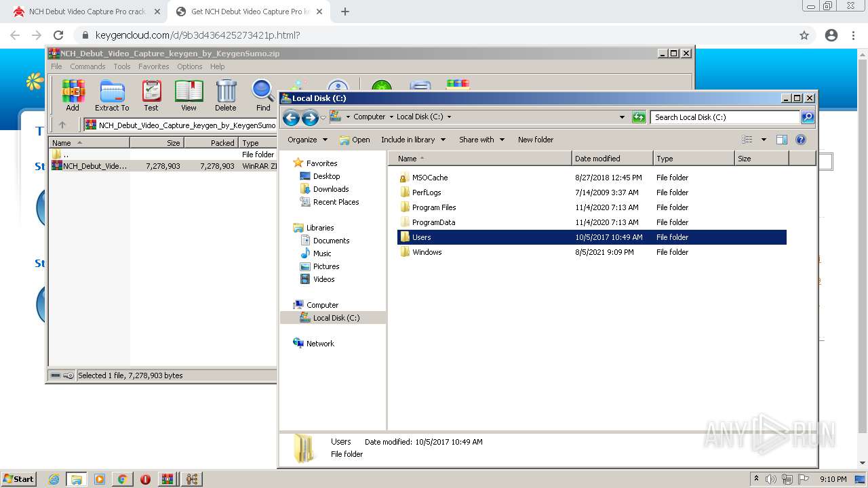868x488 pixels.
Task: Expand the Share with dropdown
Action: pyautogui.click(x=502, y=140)
